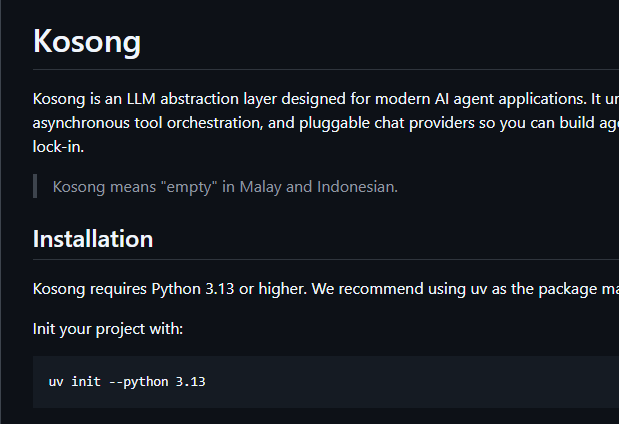Click "pluggable chat providers" phrase
The width and height of the screenshot is (619, 424).
tap(381, 122)
